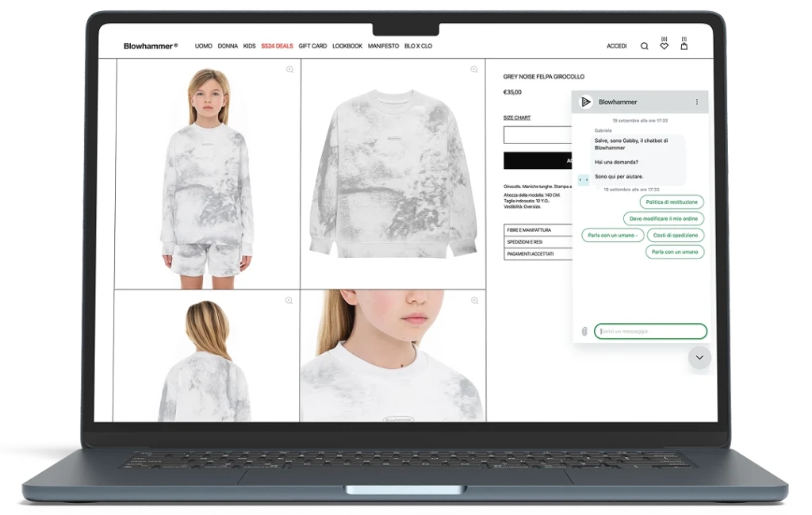Open the chat three-dot options menu
812x515 pixels.
click(697, 102)
